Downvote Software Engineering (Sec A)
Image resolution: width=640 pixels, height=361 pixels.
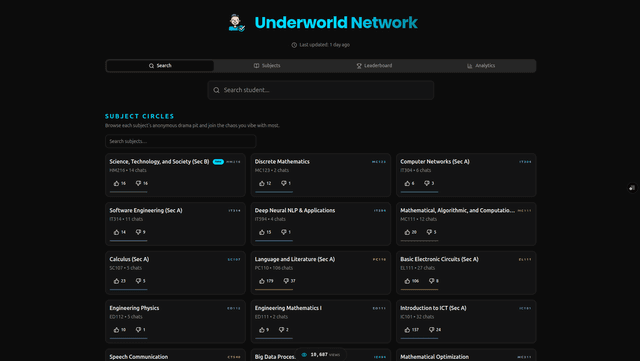pyautogui.click(x=141, y=232)
